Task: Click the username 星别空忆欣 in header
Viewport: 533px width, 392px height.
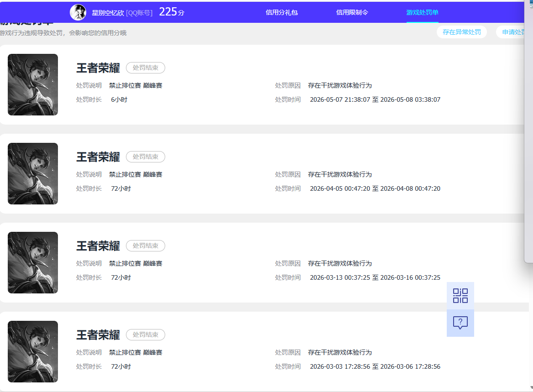Action: click(x=108, y=13)
